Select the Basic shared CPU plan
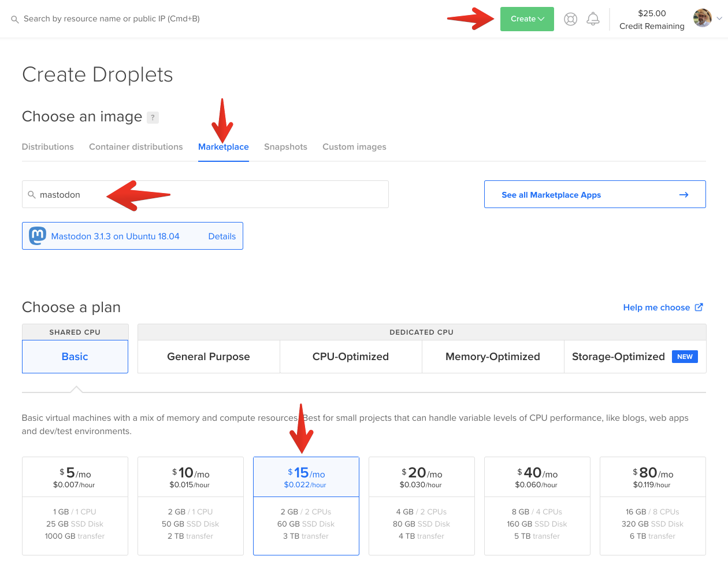This screenshot has height=578, width=728. (75, 357)
